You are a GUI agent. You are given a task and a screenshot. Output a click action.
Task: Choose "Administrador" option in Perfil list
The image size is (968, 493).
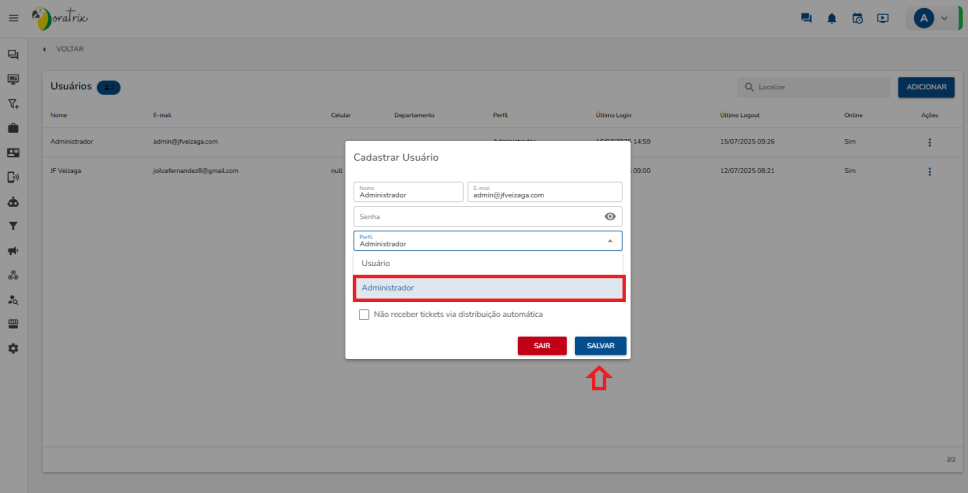(x=488, y=288)
